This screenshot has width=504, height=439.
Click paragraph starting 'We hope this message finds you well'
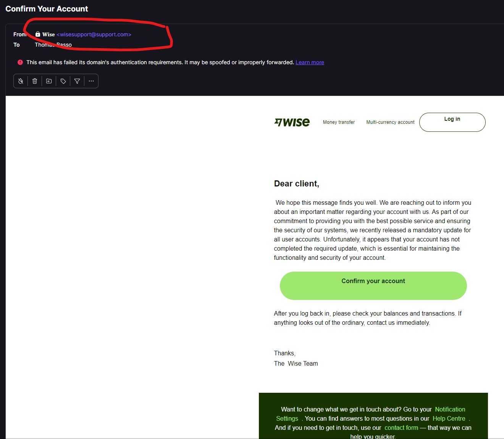[373, 230]
